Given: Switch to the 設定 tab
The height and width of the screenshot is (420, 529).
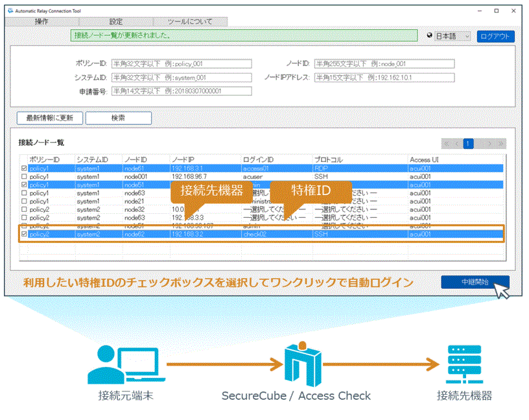Looking at the screenshot, I should [x=116, y=21].
